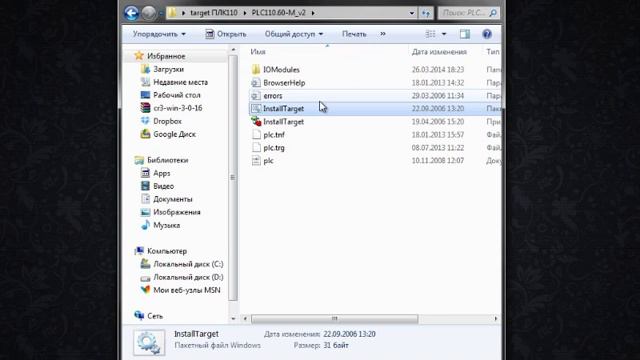Open the Apps library
The image size is (640, 360).
pyautogui.click(x=162, y=173)
